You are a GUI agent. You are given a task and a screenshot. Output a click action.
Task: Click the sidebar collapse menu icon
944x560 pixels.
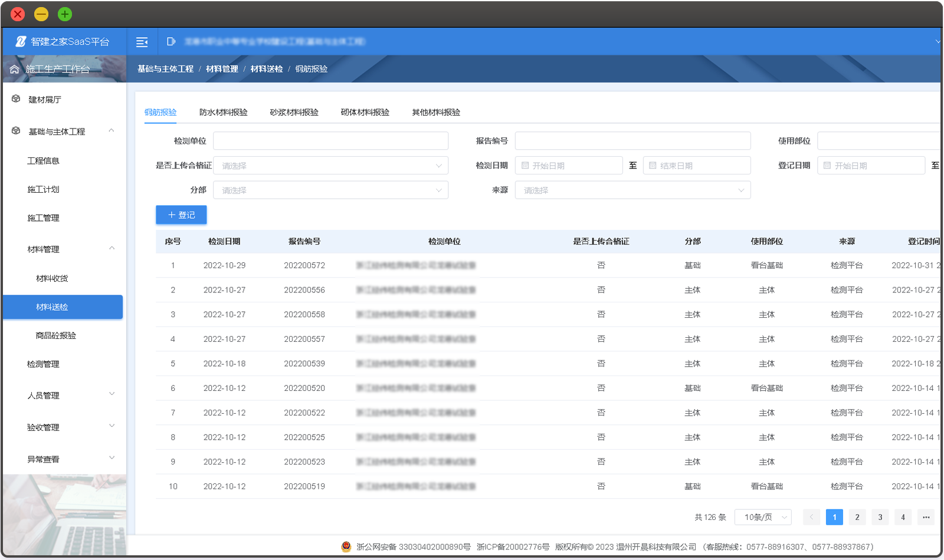(142, 42)
